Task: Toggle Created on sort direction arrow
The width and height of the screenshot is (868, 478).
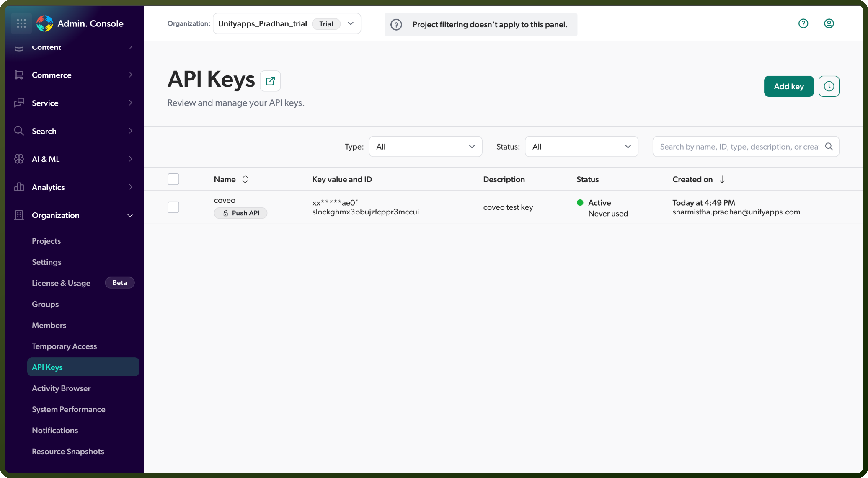Action: 722,179
